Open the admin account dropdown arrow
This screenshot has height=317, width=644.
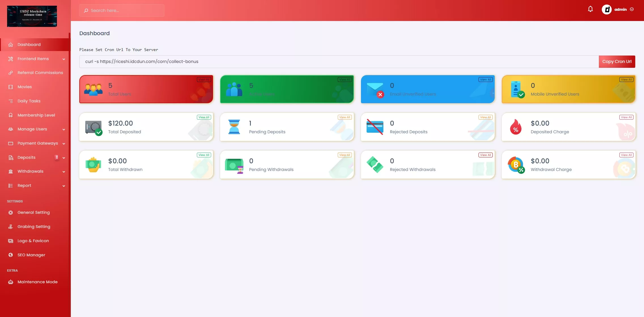[632, 10]
